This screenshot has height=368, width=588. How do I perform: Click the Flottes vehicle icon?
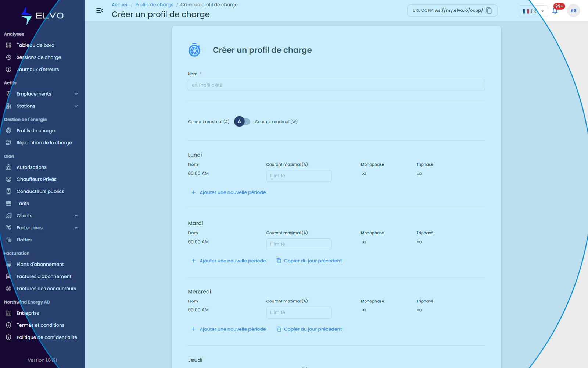coord(8,240)
